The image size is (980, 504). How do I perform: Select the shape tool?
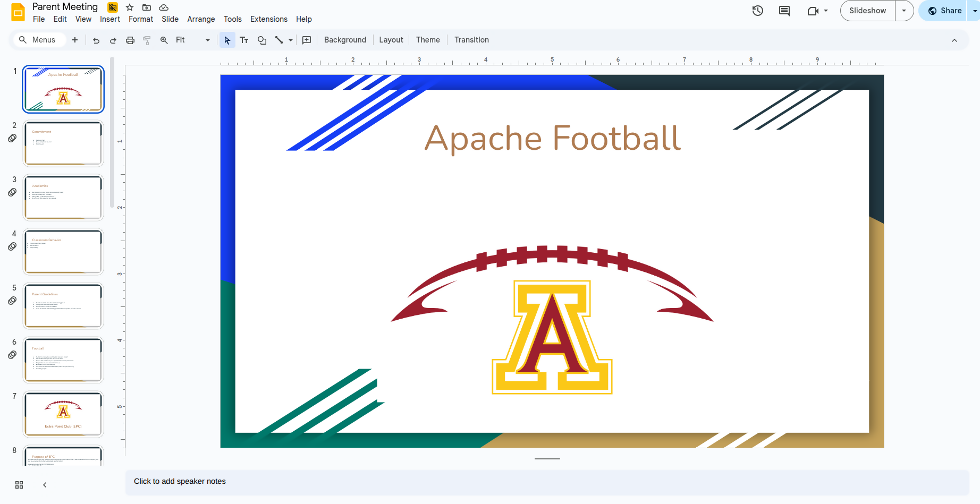click(262, 40)
